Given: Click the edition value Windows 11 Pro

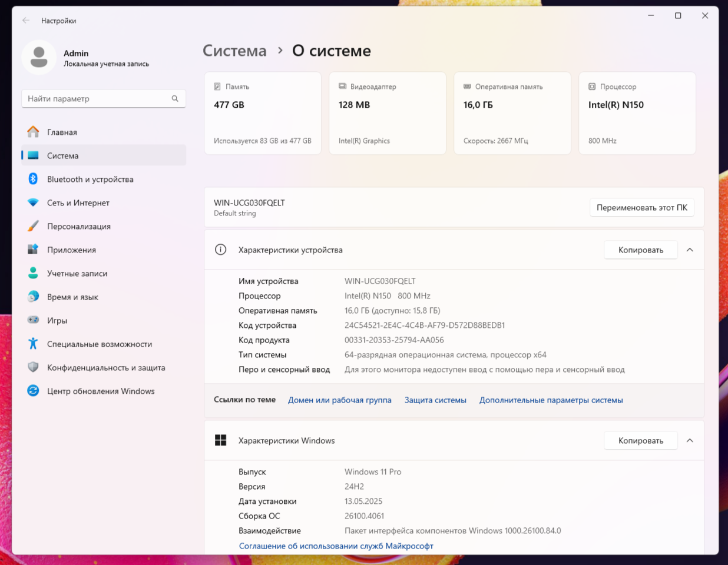Looking at the screenshot, I should [x=373, y=471].
